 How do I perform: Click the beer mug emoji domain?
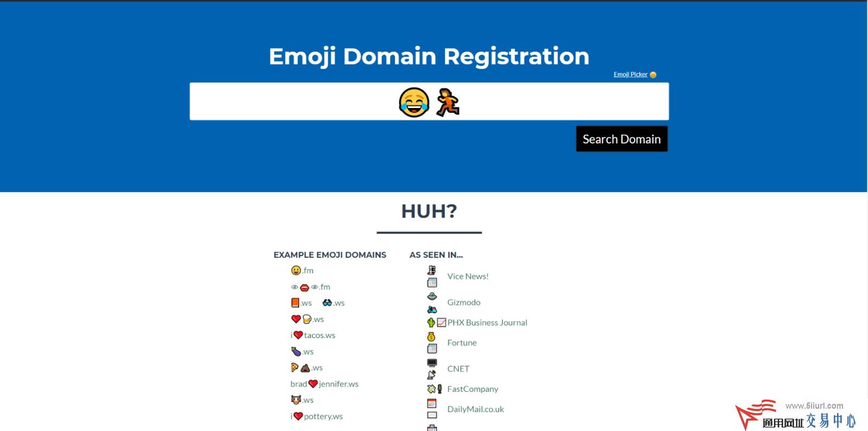point(307,319)
